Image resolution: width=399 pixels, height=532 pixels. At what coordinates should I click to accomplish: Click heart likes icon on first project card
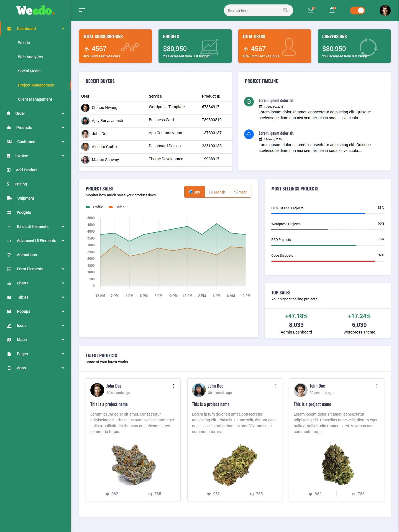click(x=107, y=494)
